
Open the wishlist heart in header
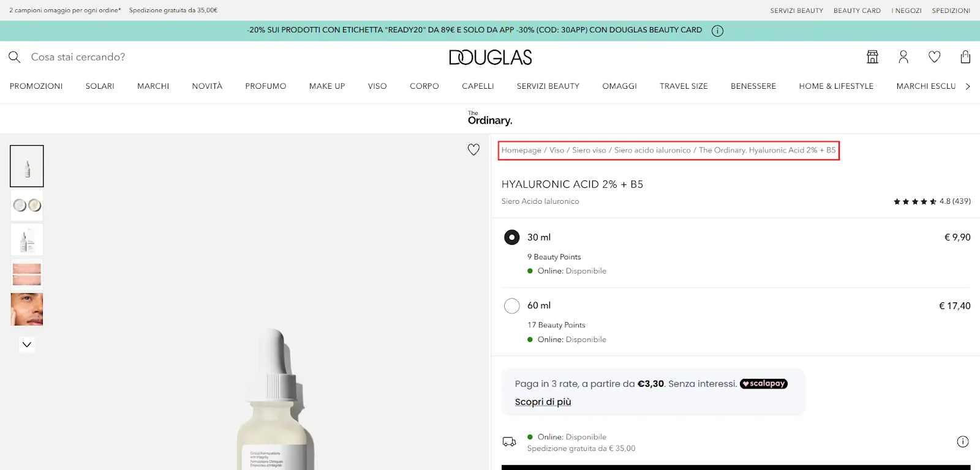pos(935,57)
